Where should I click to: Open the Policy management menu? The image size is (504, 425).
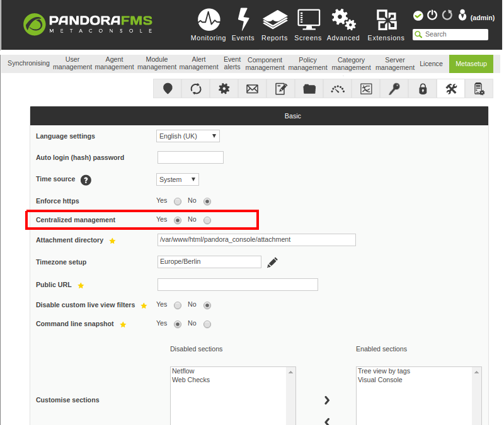307,64
